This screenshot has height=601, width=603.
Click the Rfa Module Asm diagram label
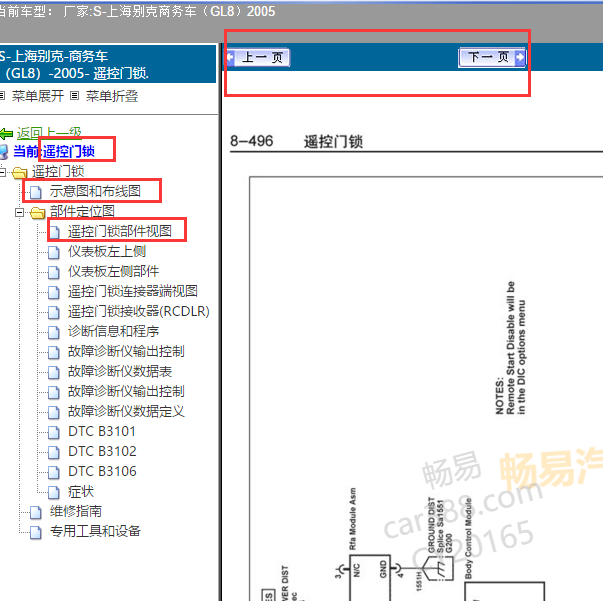tap(353, 519)
